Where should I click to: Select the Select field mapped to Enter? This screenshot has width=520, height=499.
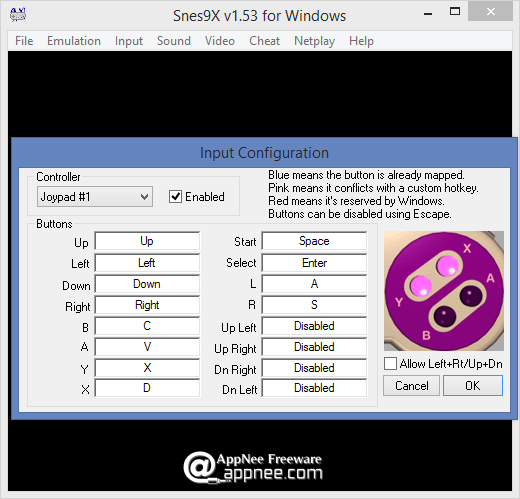pyautogui.click(x=314, y=263)
